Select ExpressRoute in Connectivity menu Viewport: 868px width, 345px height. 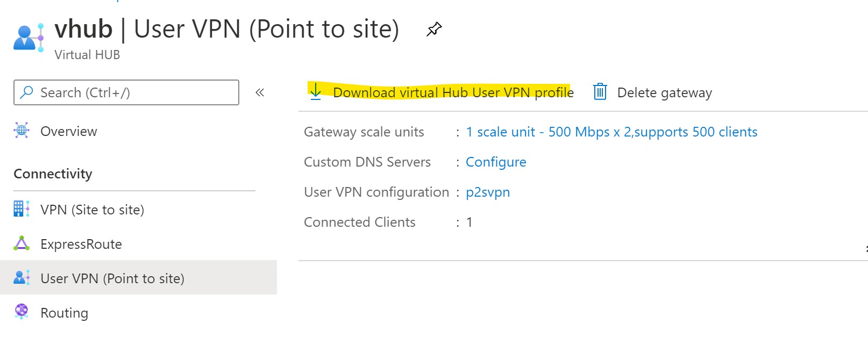(81, 244)
